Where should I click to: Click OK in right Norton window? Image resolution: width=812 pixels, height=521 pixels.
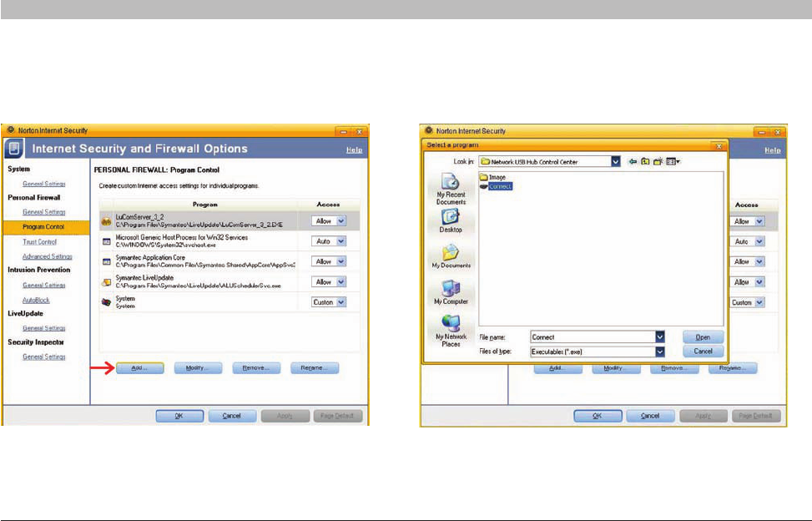pos(598,416)
